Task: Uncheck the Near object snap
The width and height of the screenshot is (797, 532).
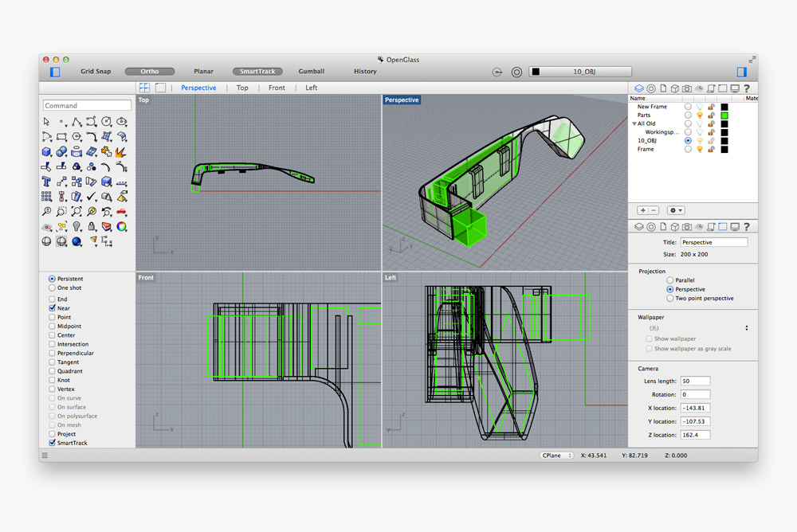Action: [52, 308]
